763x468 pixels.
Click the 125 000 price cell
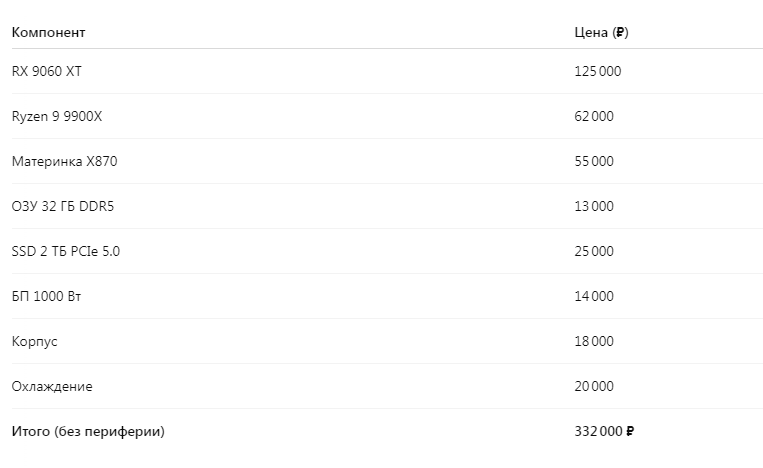click(598, 71)
